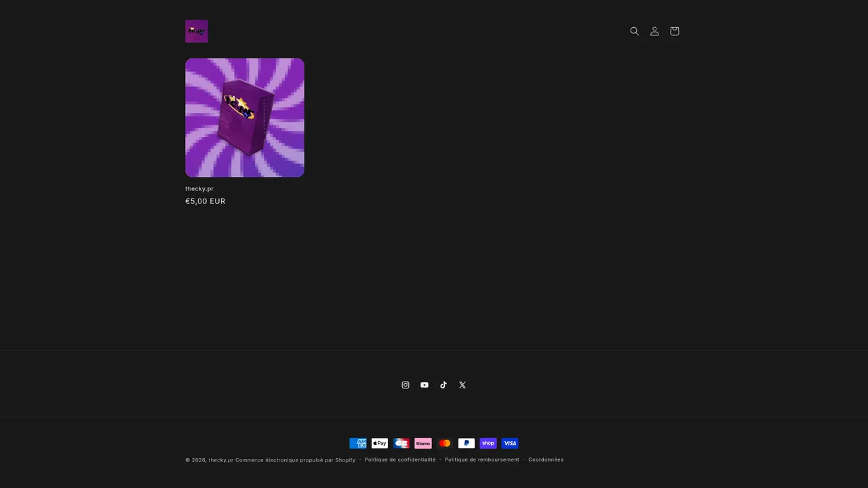Click the Mastercard payment icon
This screenshot has width=868, height=488.
[445, 443]
